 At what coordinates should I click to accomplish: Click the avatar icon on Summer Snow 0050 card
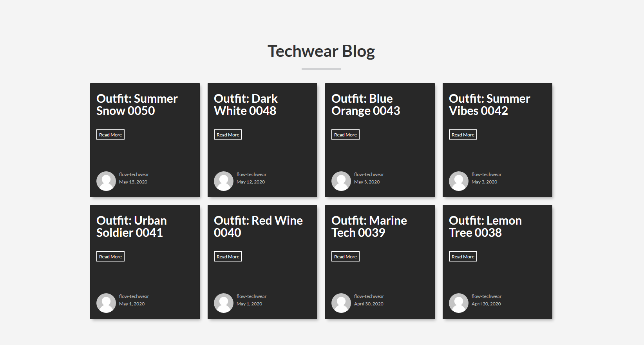(x=106, y=181)
